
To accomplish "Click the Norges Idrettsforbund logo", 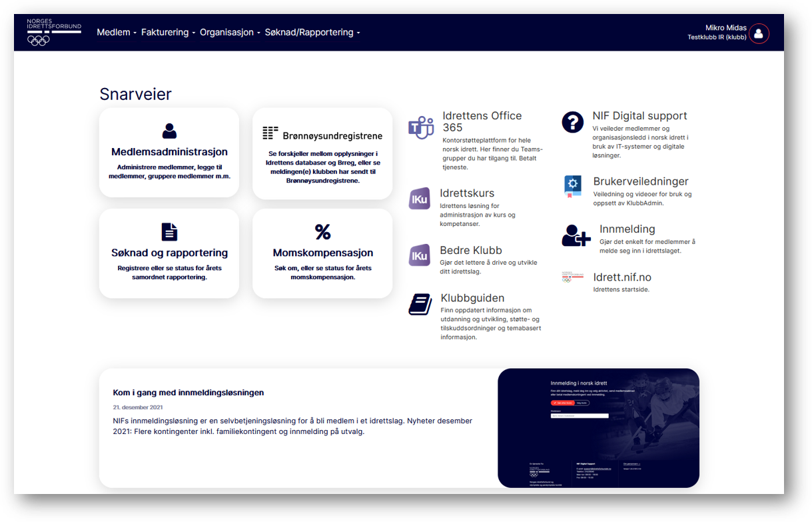I will 54,32.
